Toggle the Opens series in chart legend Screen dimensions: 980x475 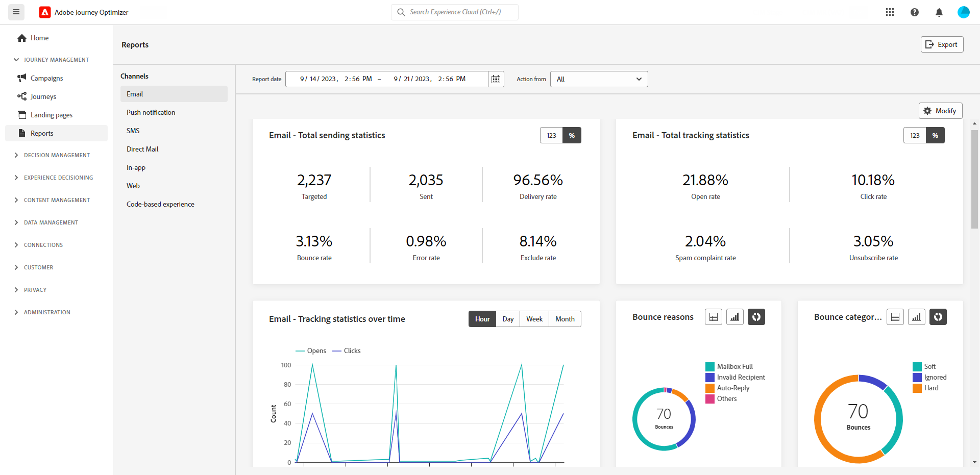pyautogui.click(x=311, y=351)
